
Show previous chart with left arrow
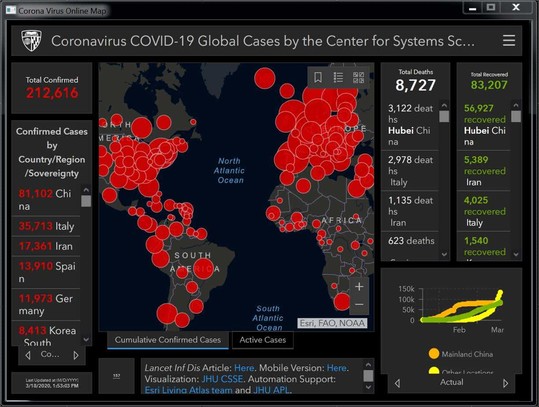tap(397, 383)
